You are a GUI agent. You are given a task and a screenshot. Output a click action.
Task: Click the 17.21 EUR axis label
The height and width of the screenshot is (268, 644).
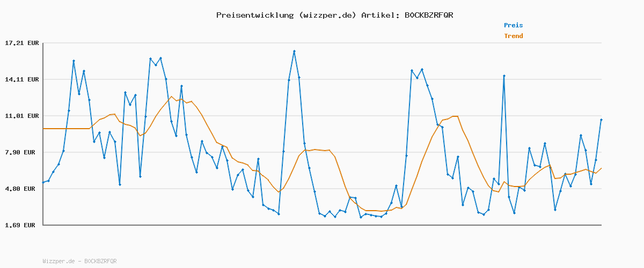(x=21, y=43)
